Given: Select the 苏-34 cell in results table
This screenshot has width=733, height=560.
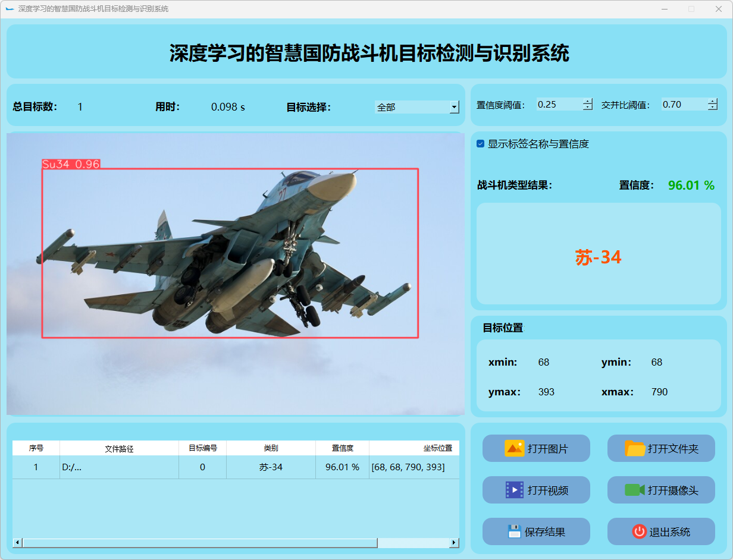Looking at the screenshot, I should pyautogui.click(x=271, y=467).
